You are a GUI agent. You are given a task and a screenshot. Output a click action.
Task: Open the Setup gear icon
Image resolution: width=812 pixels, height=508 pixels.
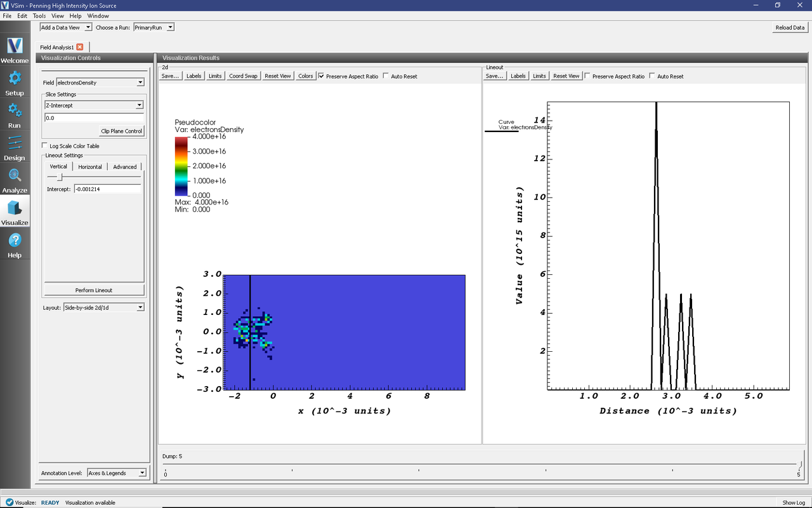(x=15, y=78)
